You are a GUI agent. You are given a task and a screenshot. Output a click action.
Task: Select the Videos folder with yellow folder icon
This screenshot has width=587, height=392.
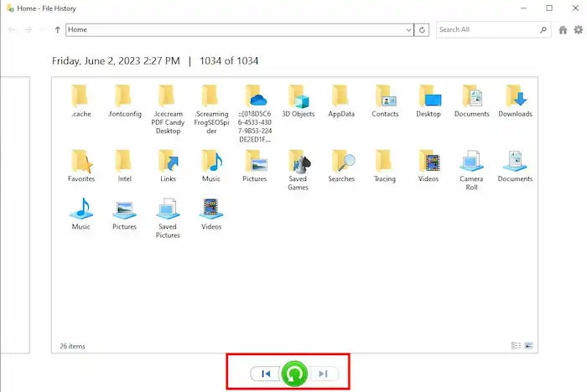pos(429,166)
